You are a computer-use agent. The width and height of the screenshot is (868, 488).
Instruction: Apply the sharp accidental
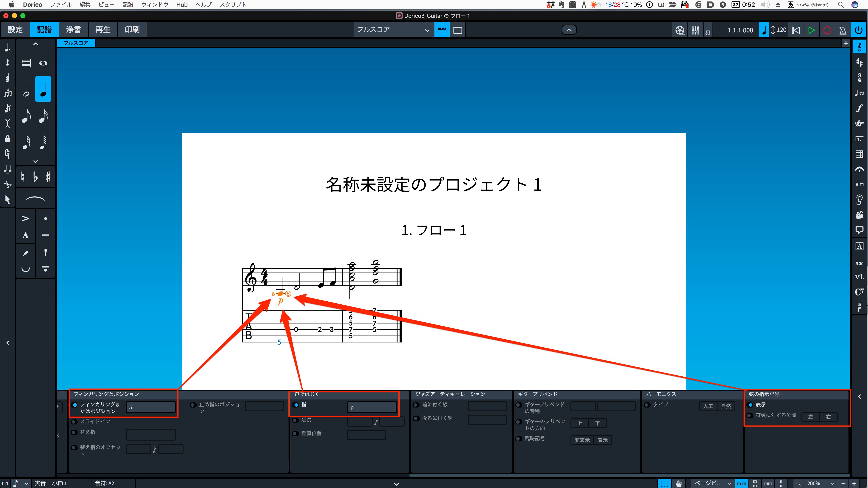coord(48,177)
